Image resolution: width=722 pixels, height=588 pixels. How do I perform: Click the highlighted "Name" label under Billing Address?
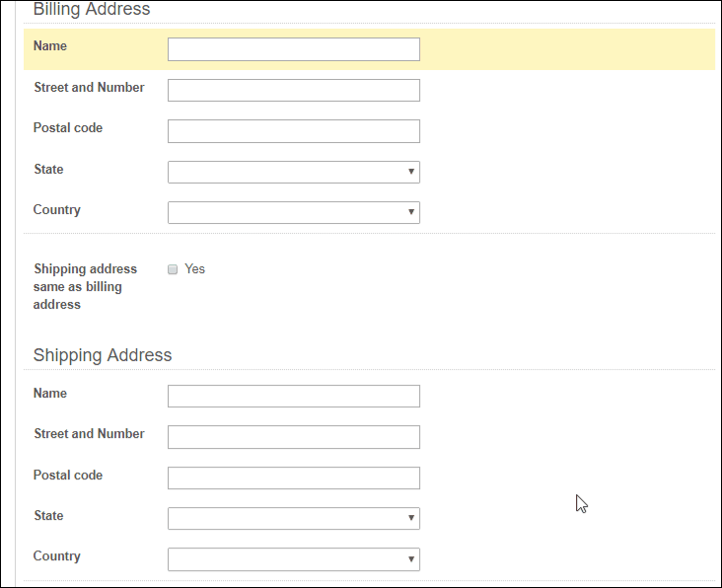50,45
